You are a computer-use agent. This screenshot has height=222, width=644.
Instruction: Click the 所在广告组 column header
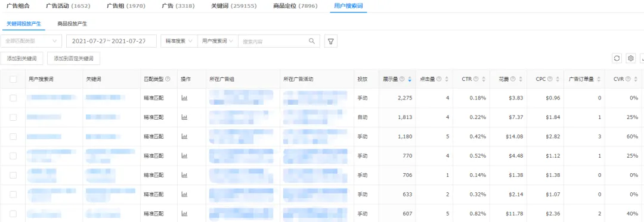222,79
